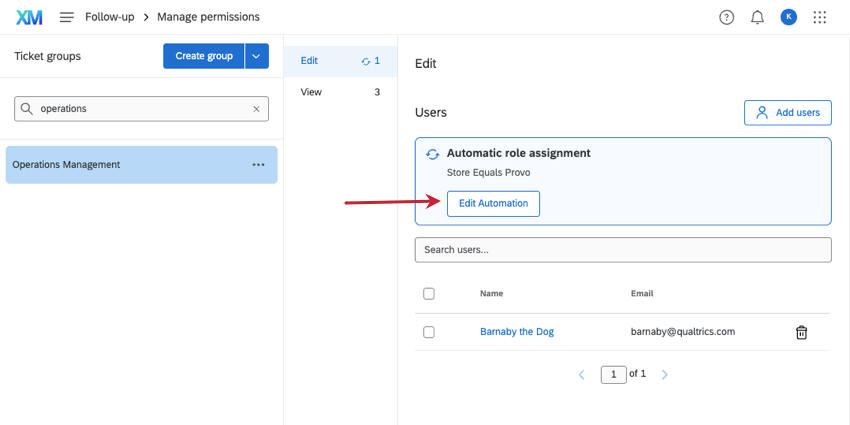
Task: Click the Automatic role assignment heading
Action: point(519,153)
